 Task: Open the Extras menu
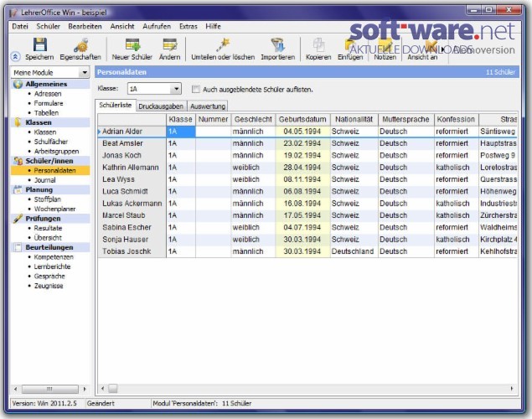pyautogui.click(x=189, y=26)
